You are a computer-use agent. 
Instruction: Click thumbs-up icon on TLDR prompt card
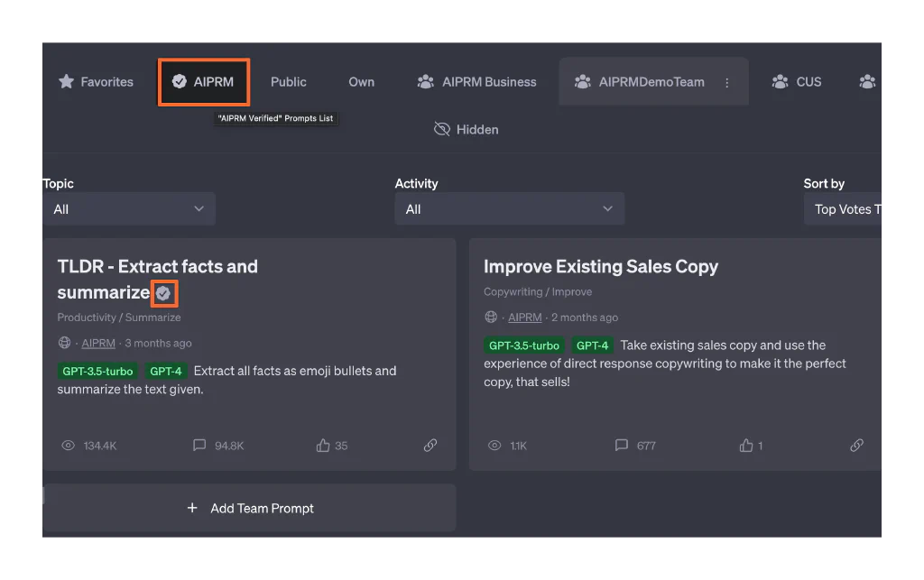[x=323, y=446]
